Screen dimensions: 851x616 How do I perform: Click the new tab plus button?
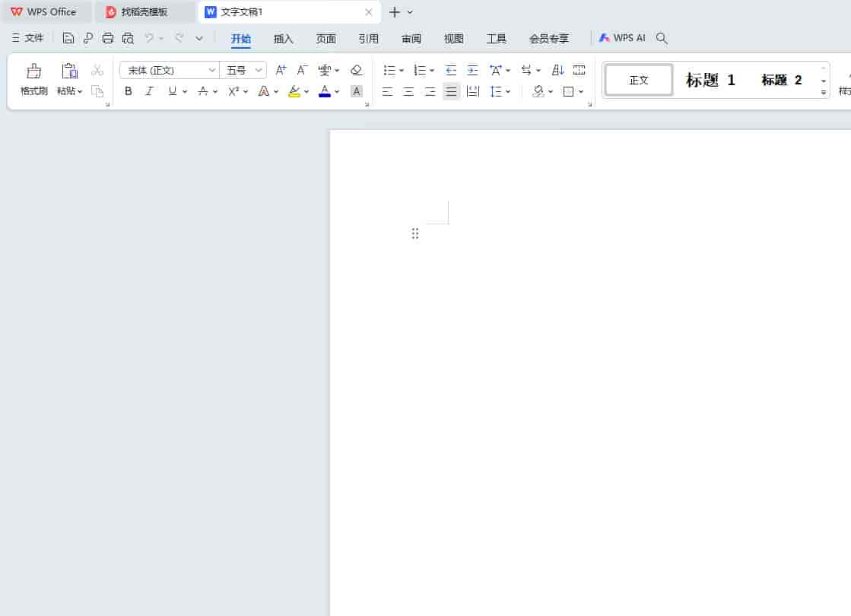click(x=395, y=12)
